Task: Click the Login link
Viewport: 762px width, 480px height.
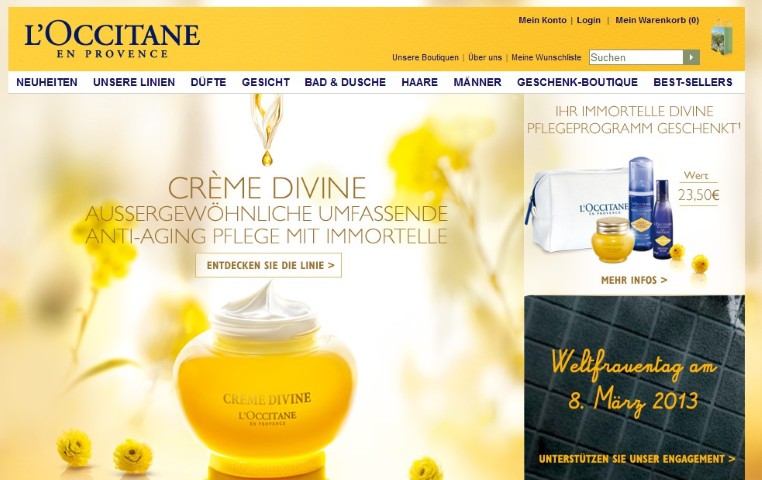Action: 589,20
